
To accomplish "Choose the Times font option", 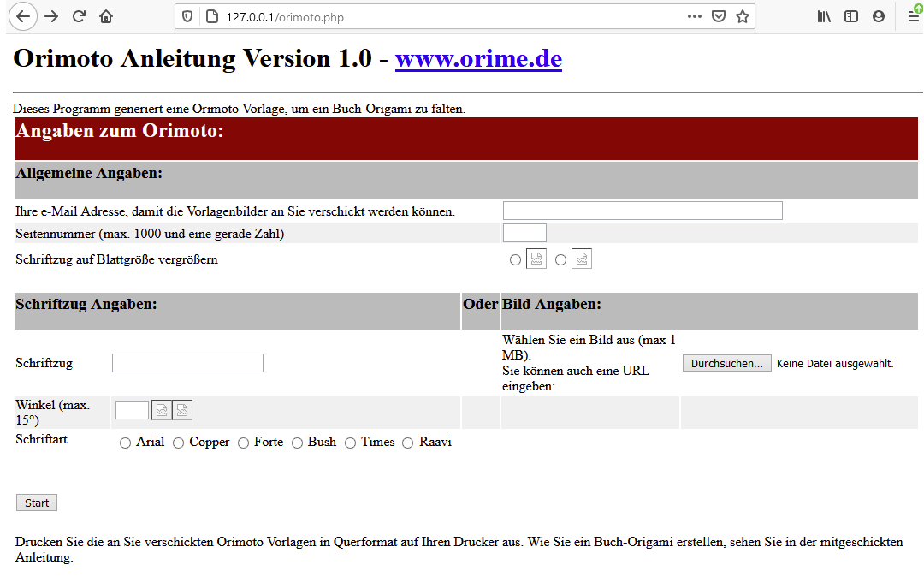I will (x=350, y=443).
